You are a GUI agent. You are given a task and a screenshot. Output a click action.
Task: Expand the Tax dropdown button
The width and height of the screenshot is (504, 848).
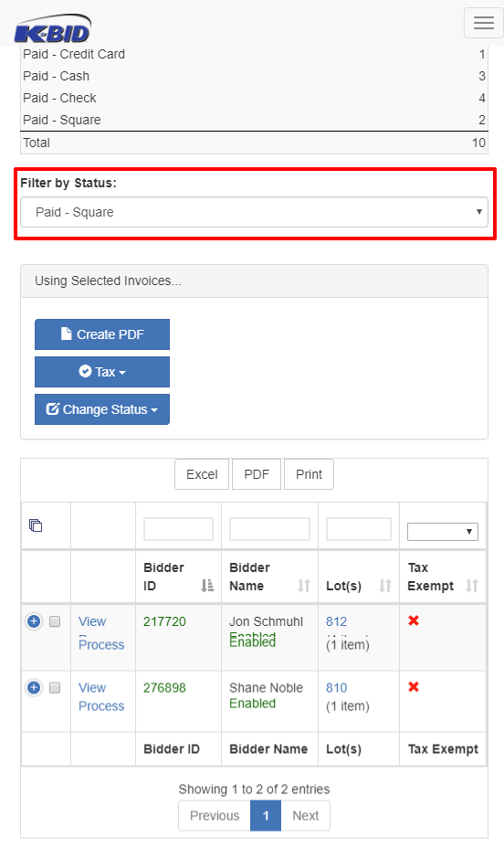pyautogui.click(x=102, y=372)
